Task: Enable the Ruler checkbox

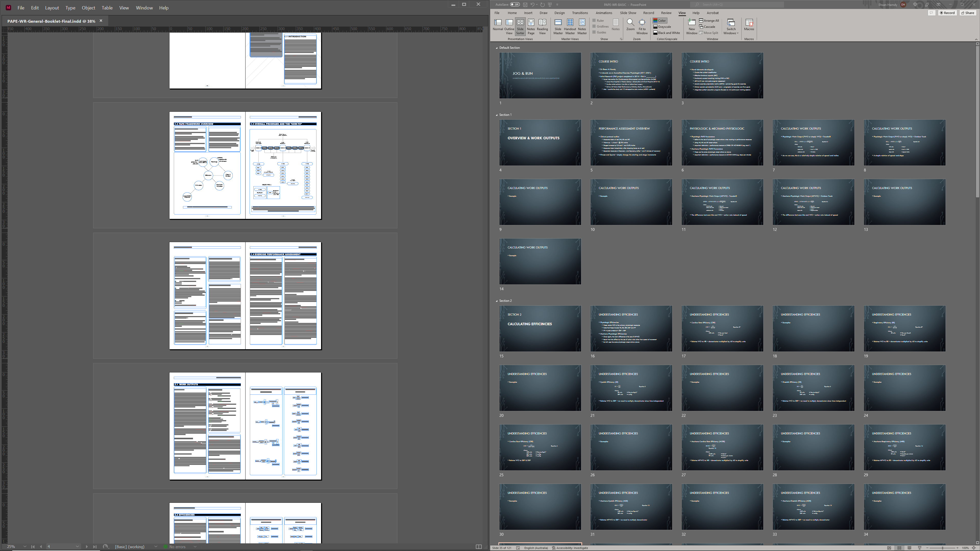Action: [x=598, y=20]
